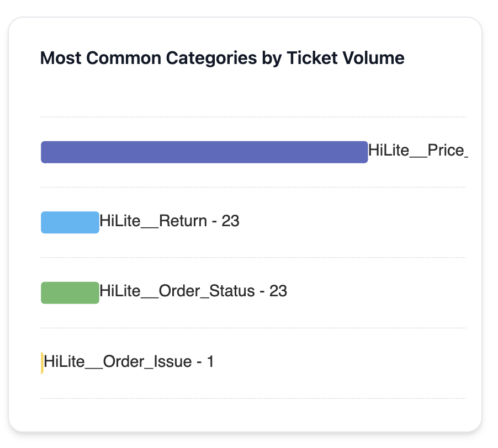Click the purple HiLite__Price bar
The height and width of the screenshot is (448, 498).
coord(204,152)
